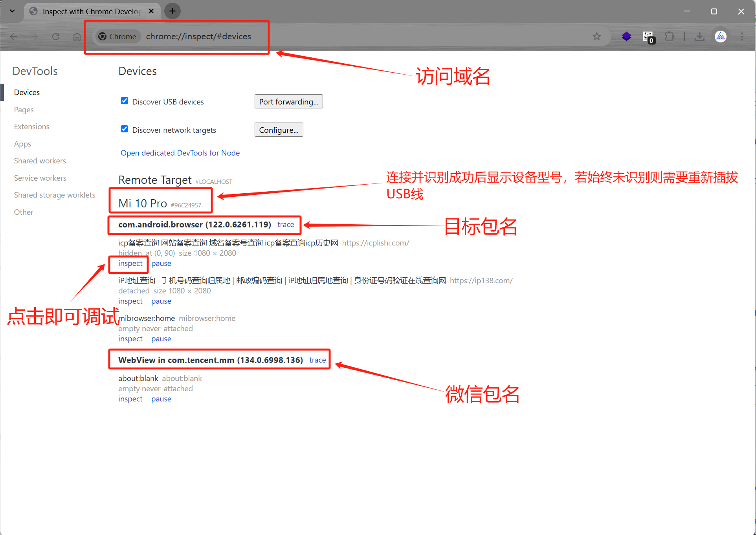Select Extensions in the sidebar
The image size is (756, 535).
coord(31,126)
